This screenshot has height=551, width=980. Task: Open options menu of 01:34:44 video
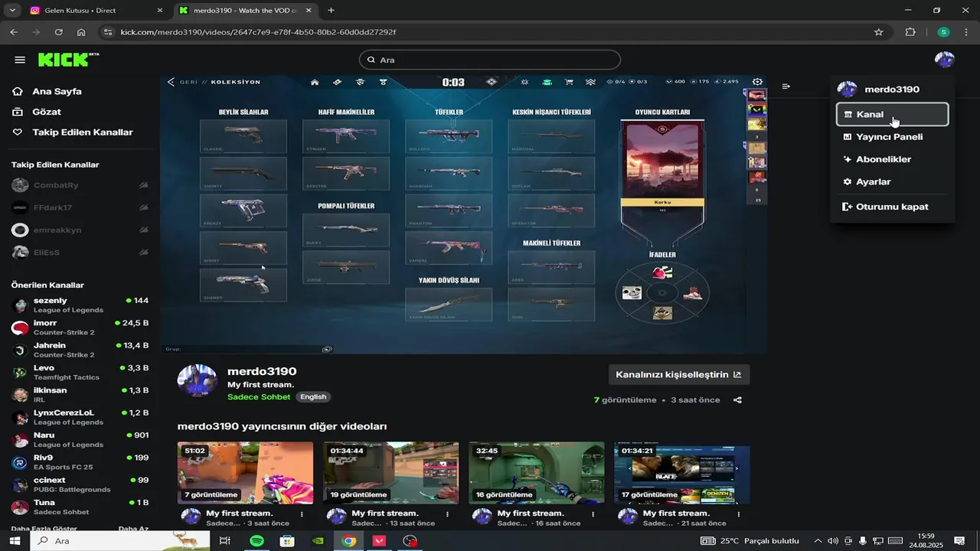click(447, 514)
